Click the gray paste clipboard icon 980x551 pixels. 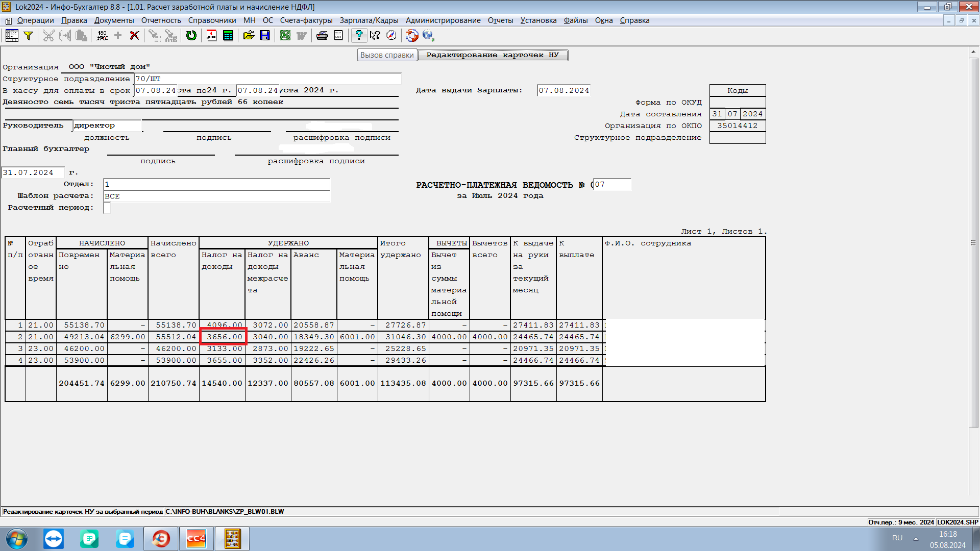pyautogui.click(x=81, y=35)
